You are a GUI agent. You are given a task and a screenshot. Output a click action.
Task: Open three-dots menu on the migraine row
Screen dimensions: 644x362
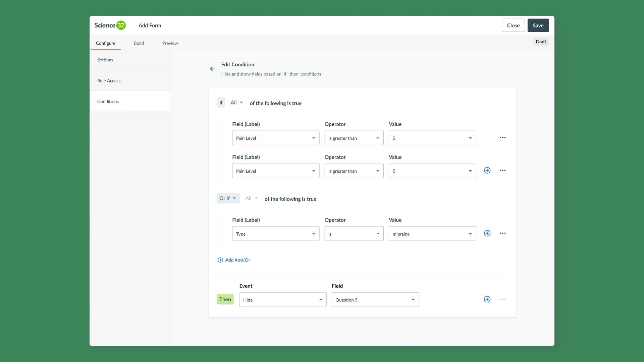pos(502,234)
